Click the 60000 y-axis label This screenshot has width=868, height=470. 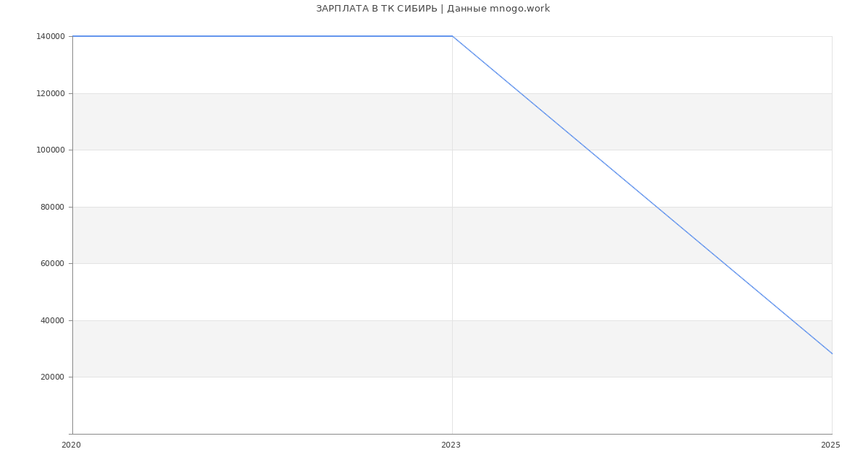point(52,264)
